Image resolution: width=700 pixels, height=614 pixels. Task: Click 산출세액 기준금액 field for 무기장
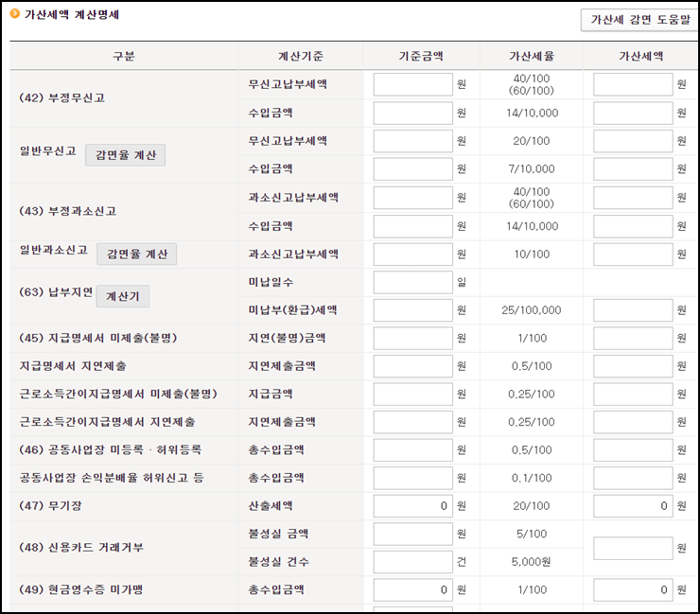413,506
